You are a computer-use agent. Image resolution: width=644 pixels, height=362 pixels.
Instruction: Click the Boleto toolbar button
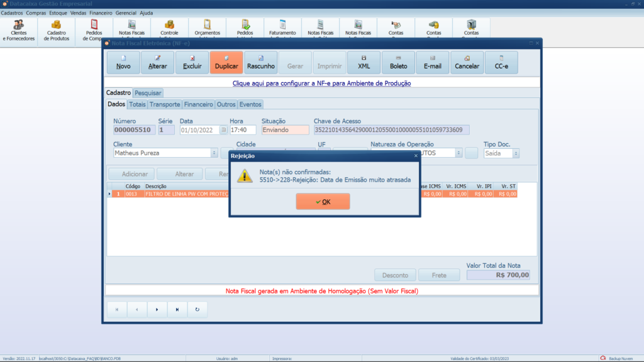398,62
